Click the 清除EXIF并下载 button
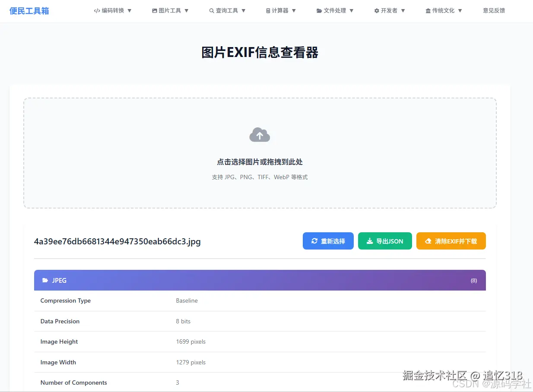The image size is (533, 392). click(451, 241)
